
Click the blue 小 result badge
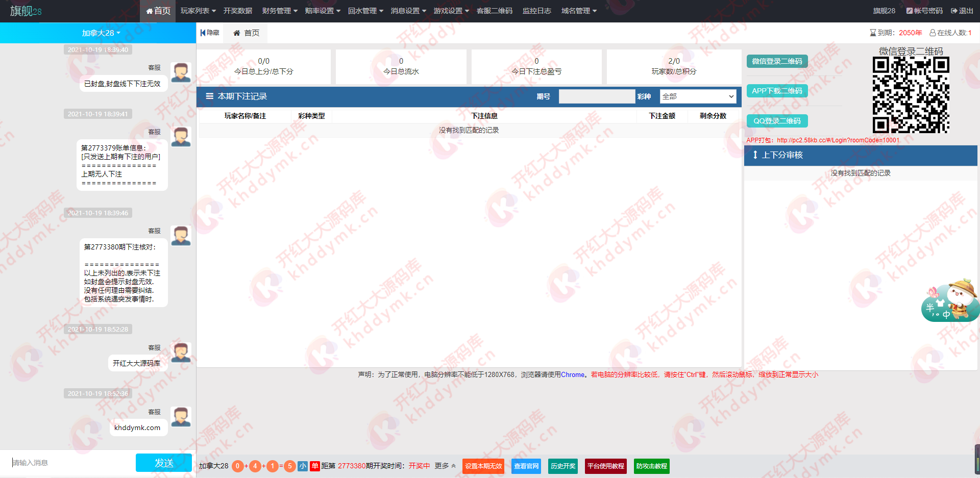point(303,466)
